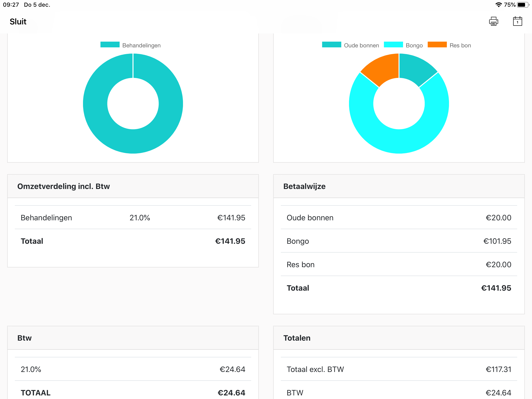Tap the printer icon in header
This screenshot has height=399, width=532.
[493, 21]
